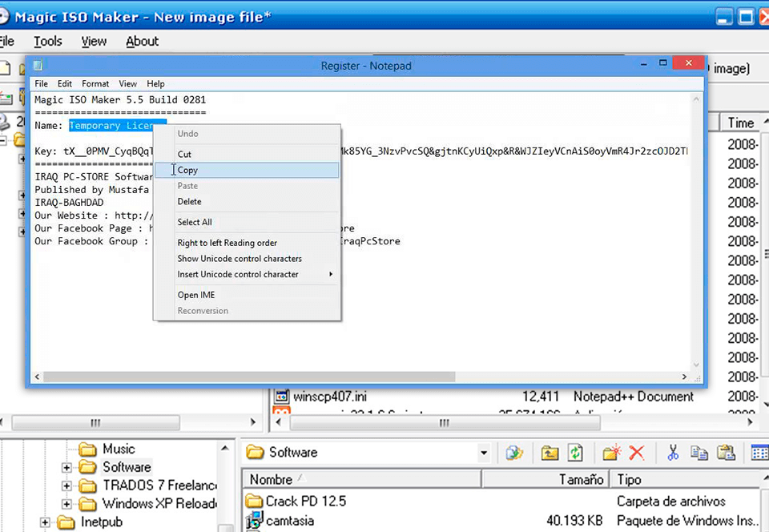Sort by the Tamaño column header

pyautogui.click(x=546, y=479)
